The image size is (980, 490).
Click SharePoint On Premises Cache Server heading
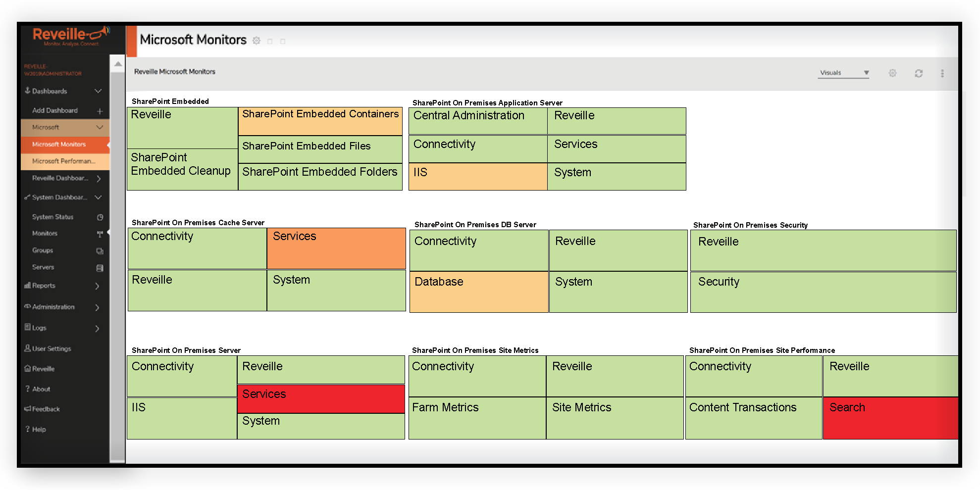coord(198,223)
